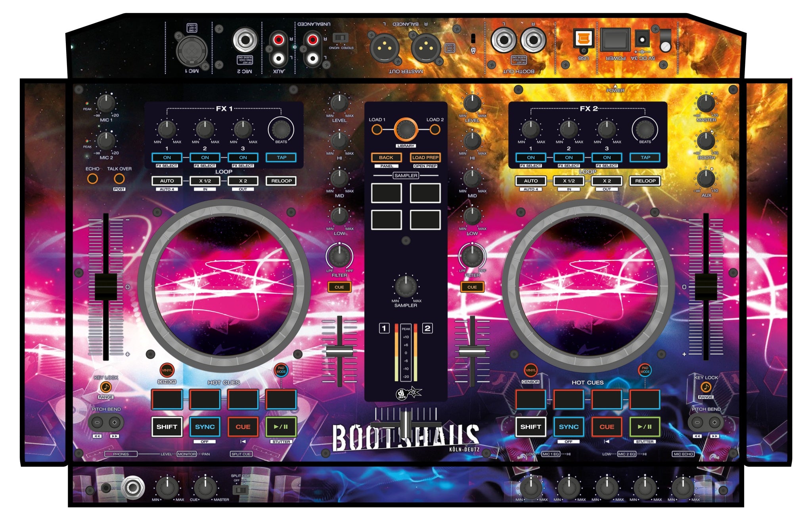Click the FX 2 TAP button
The width and height of the screenshot is (812, 520).
pyautogui.click(x=645, y=157)
